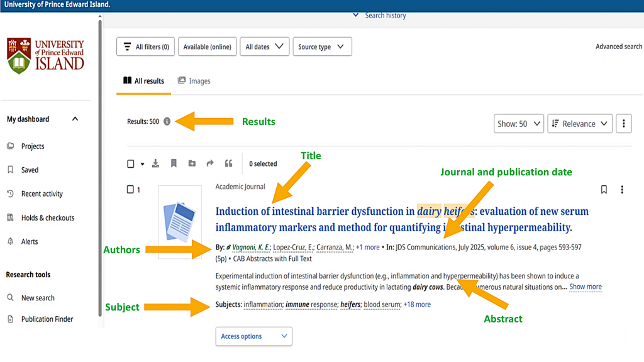This screenshot has height=362, width=644.
Task: Click the Advanced search link
Action: [619, 47]
